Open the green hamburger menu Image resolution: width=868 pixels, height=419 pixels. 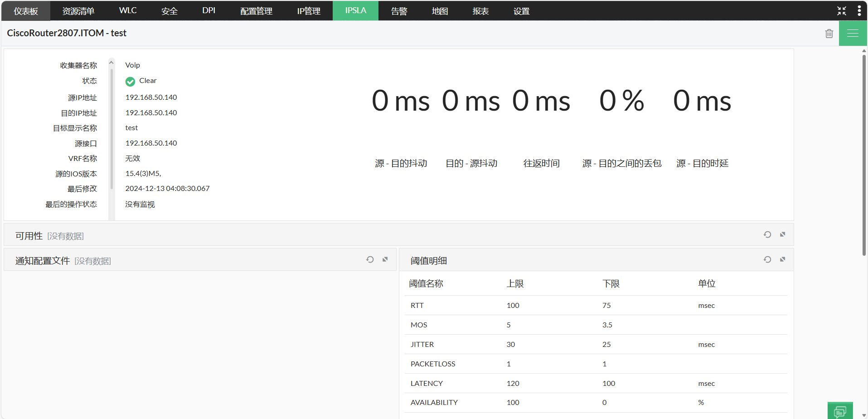tap(853, 33)
